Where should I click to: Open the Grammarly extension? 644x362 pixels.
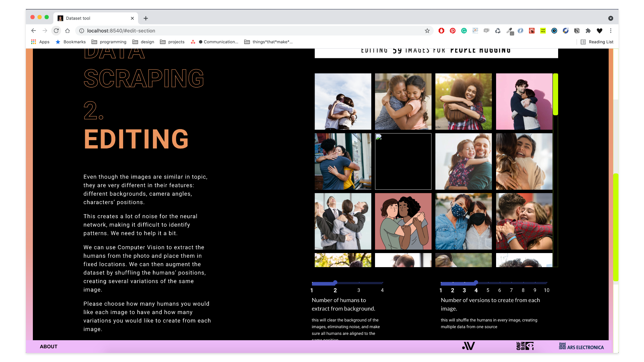coord(464,31)
